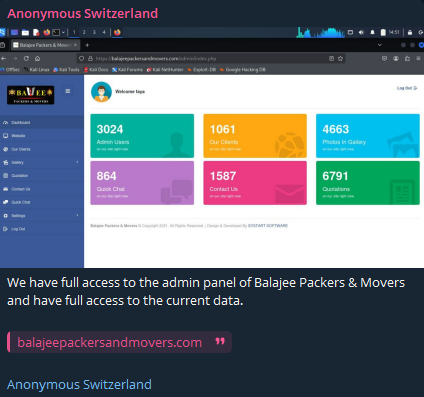The image size is (424, 397).
Task: Open the 864 Quick Chat card
Action: point(142,183)
